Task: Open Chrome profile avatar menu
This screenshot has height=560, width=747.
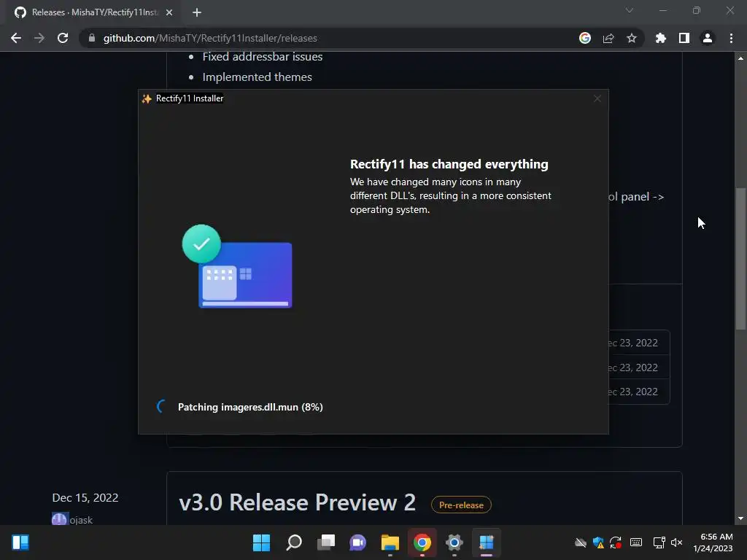Action: (708, 38)
